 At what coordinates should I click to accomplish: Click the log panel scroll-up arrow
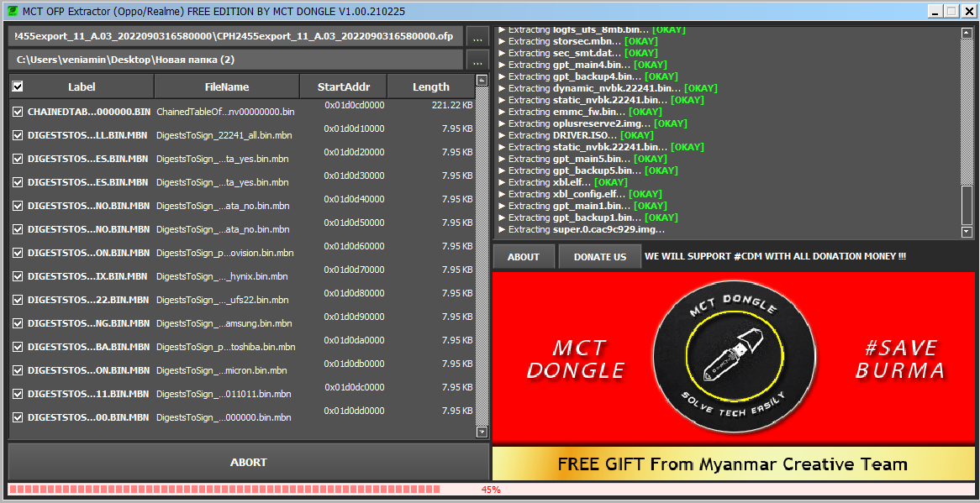(x=967, y=33)
